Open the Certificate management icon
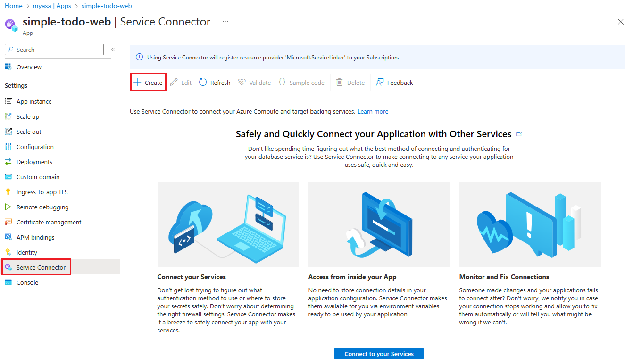This screenshot has height=364, width=625. [8, 222]
